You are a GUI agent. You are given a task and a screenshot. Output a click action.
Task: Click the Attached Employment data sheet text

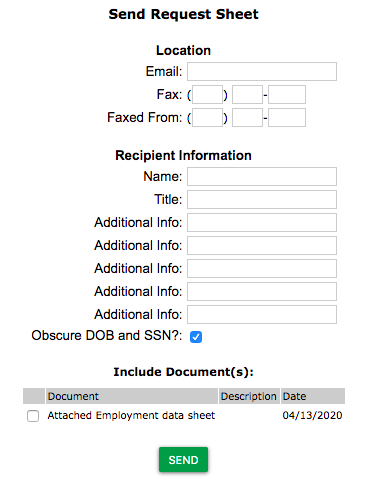(x=131, y=415)
